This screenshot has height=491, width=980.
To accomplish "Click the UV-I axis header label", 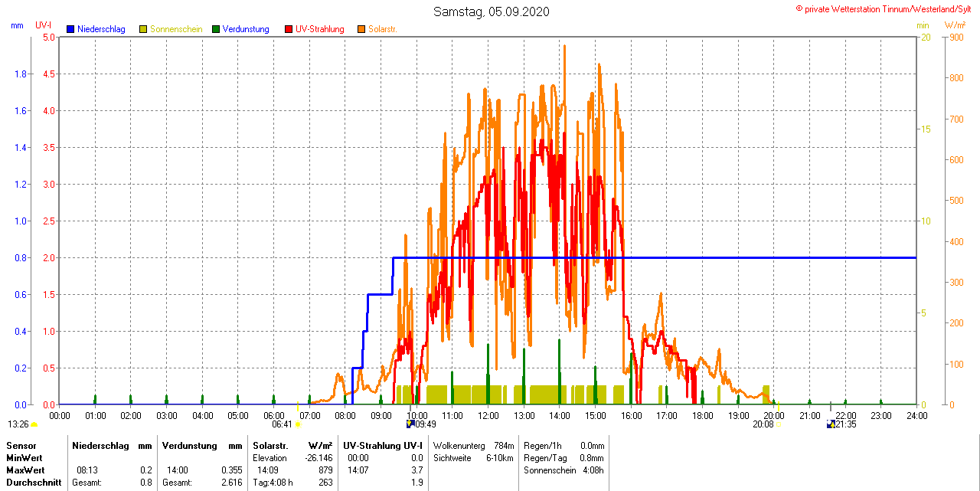I will (44, 25).
